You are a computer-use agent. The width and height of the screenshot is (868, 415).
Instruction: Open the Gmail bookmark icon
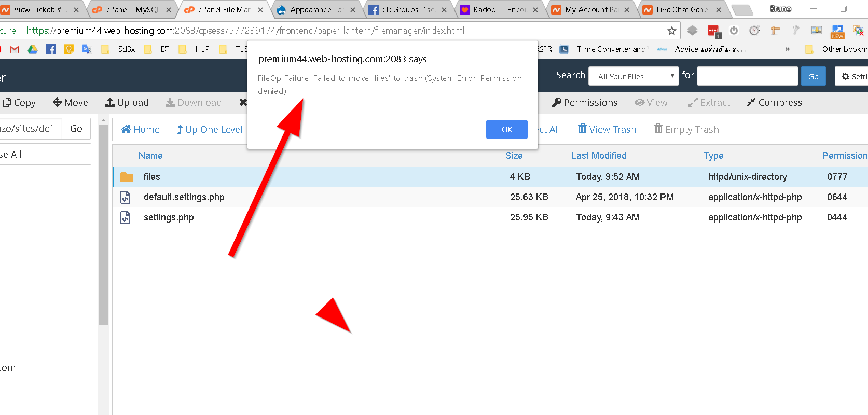pos(15,49)
